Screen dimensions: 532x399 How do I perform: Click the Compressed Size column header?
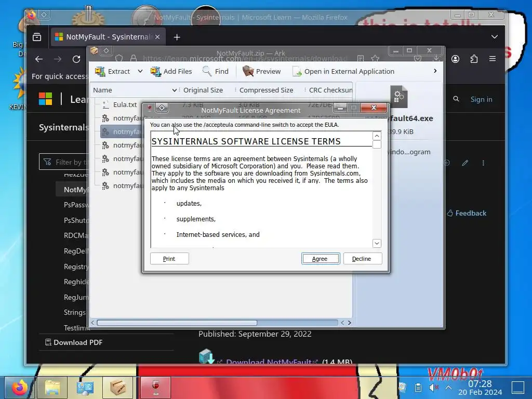tap(266, 90)
